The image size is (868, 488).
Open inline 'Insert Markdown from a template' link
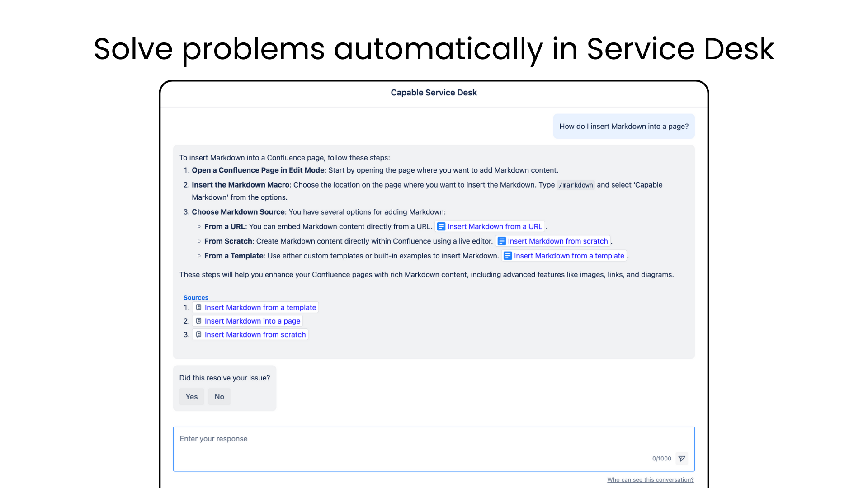point(569,256)
